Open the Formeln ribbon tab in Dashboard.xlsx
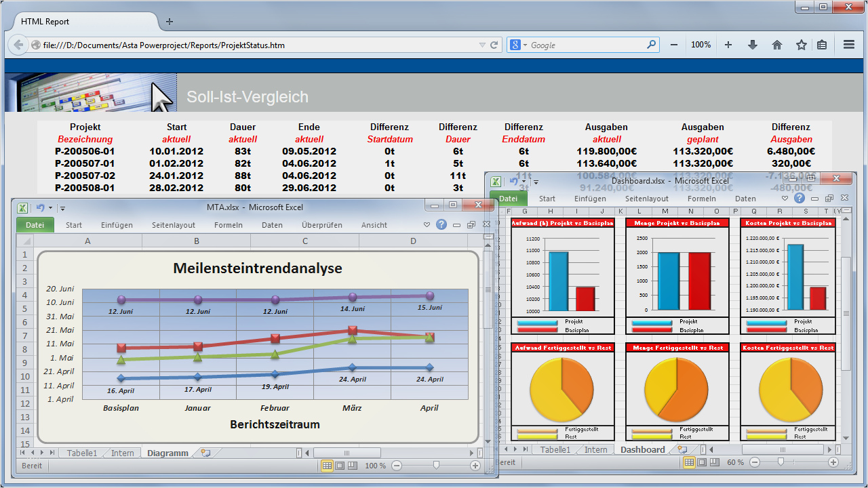This screenshot has height=488, width=868. pyautogui.click(x=702, y=199)
